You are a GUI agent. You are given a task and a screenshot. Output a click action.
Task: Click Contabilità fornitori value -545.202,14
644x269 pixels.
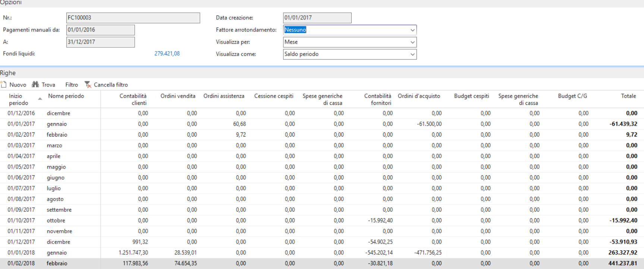pos(379,253)
